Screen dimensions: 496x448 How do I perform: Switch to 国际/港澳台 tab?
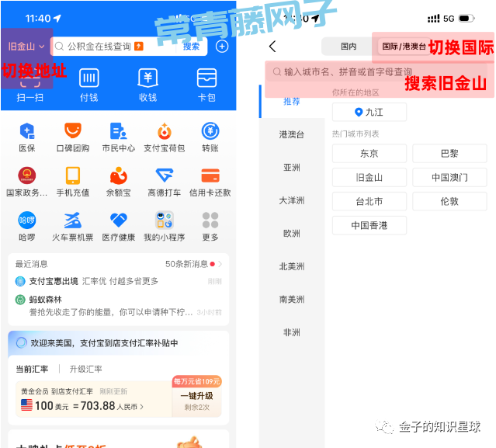tap(404, 47)
